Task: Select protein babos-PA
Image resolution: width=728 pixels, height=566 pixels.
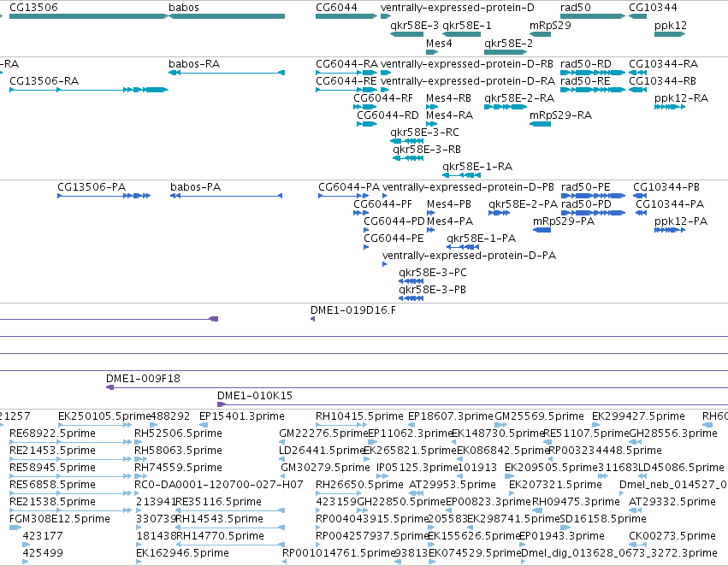Action: click(x=226, y=196)
